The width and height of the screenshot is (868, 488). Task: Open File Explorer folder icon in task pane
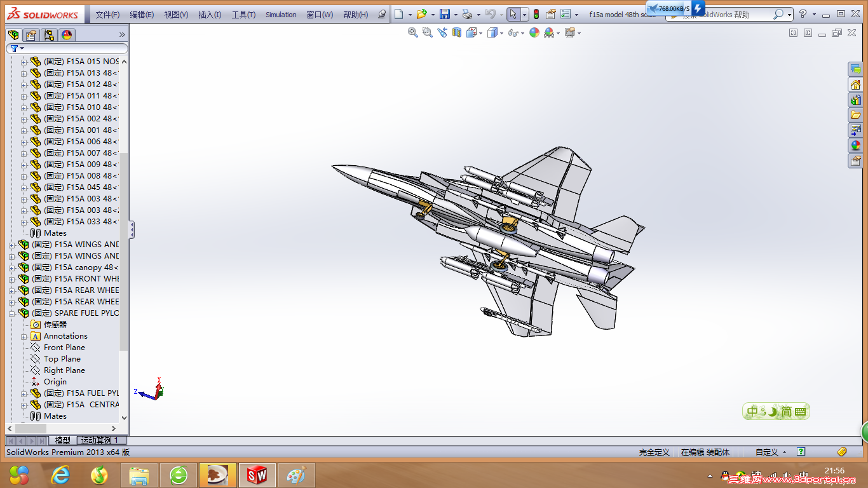click(856, 115)
